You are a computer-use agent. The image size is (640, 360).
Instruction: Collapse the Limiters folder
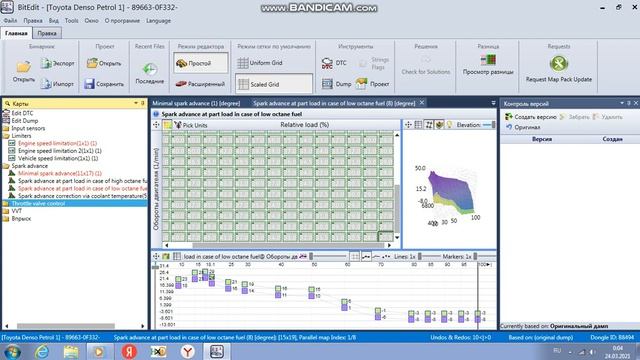6,136
